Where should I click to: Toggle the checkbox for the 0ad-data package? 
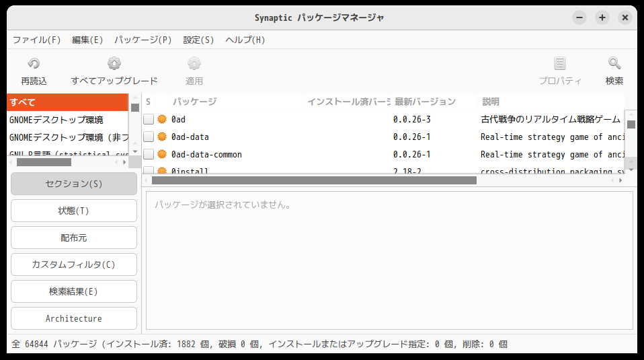click(149, 137)
